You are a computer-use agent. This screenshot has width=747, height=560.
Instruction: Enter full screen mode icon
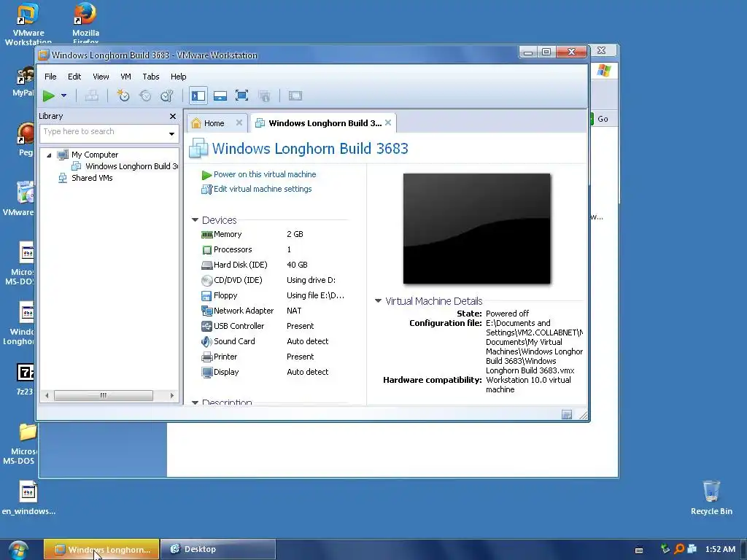click(242, 96)
